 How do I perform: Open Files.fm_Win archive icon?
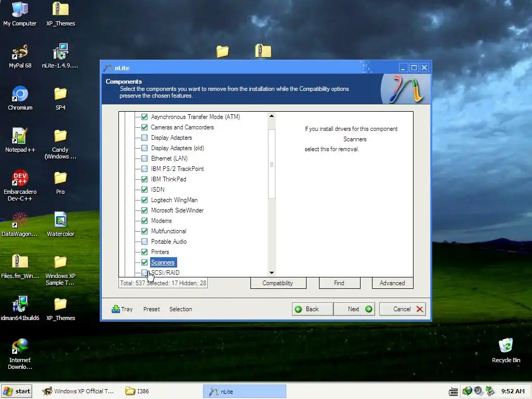point(20,267)
